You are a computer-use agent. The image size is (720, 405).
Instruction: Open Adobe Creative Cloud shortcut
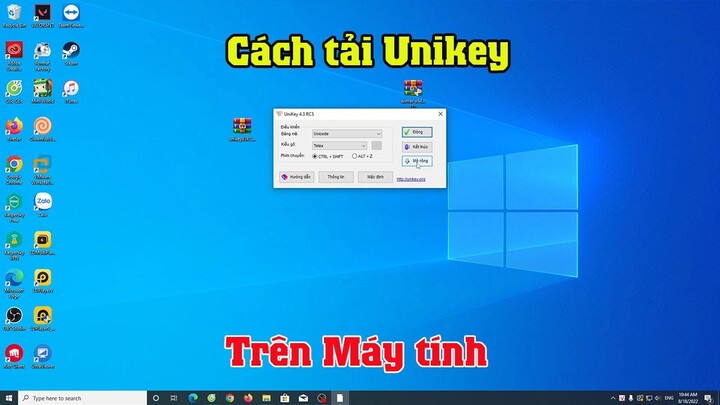14,56
